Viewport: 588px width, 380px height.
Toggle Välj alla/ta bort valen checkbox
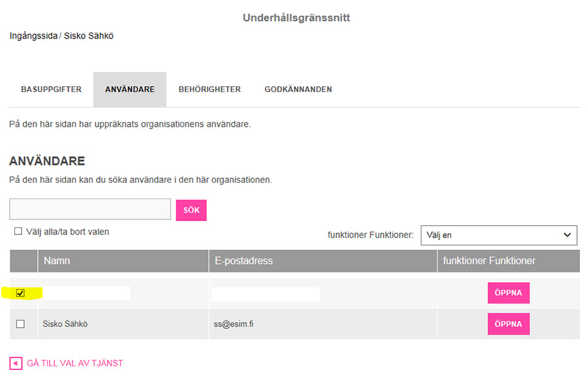18,231
